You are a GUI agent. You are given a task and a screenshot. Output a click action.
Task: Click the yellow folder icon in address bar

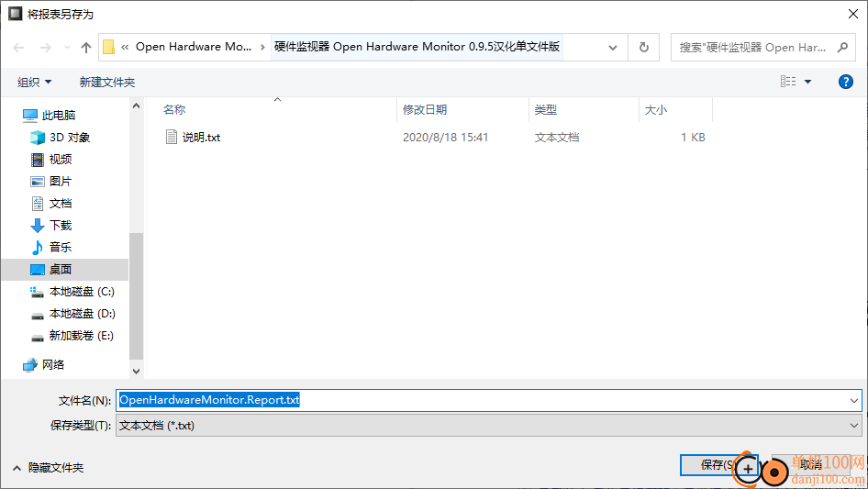pos(109,47)
